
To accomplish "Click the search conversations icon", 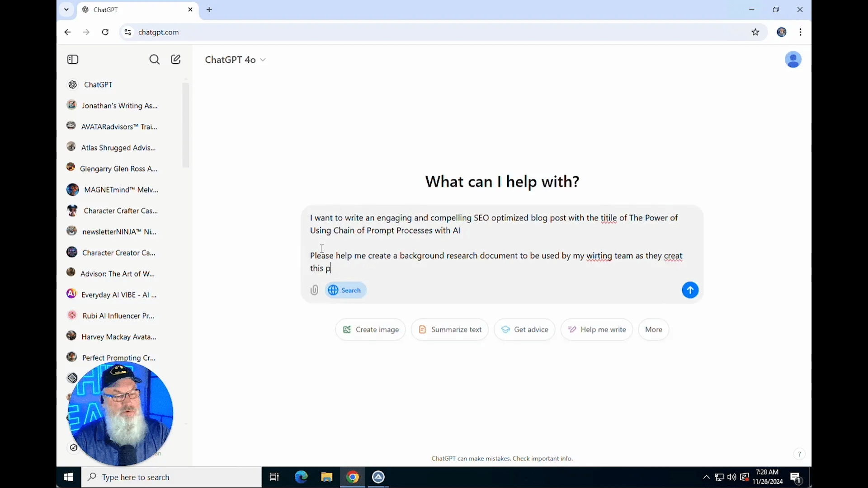I will point(155,60).
